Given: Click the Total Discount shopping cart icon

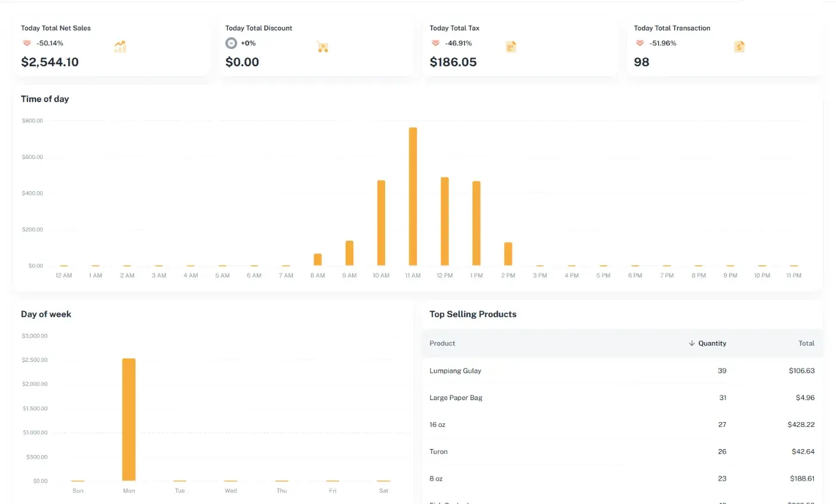Looking at the screenshot, I should click(322, 47).
